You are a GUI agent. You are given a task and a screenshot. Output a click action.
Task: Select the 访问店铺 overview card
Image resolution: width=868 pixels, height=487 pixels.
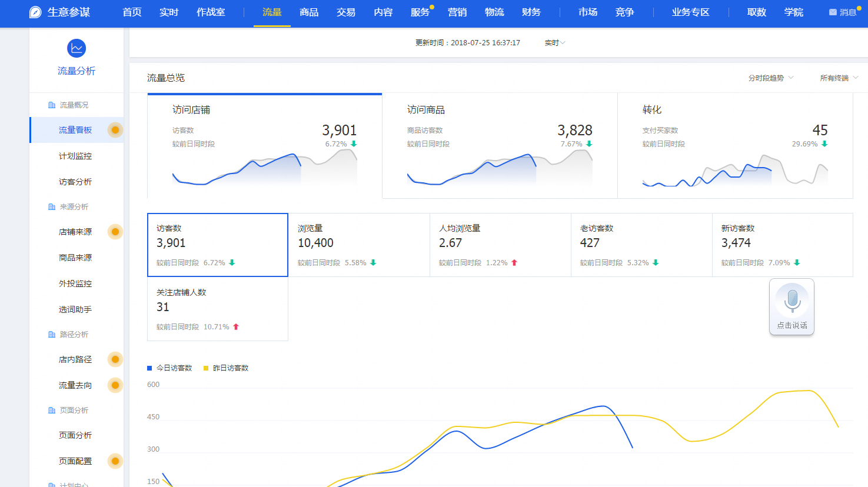click(265, 146)
